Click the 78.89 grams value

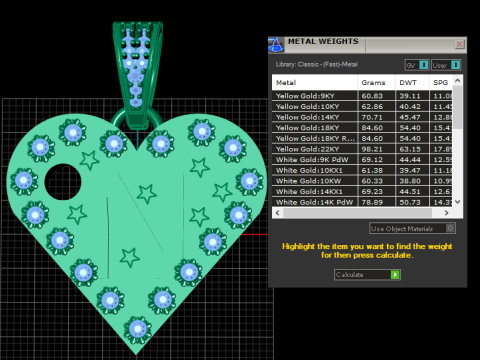(x=372, y=202)
